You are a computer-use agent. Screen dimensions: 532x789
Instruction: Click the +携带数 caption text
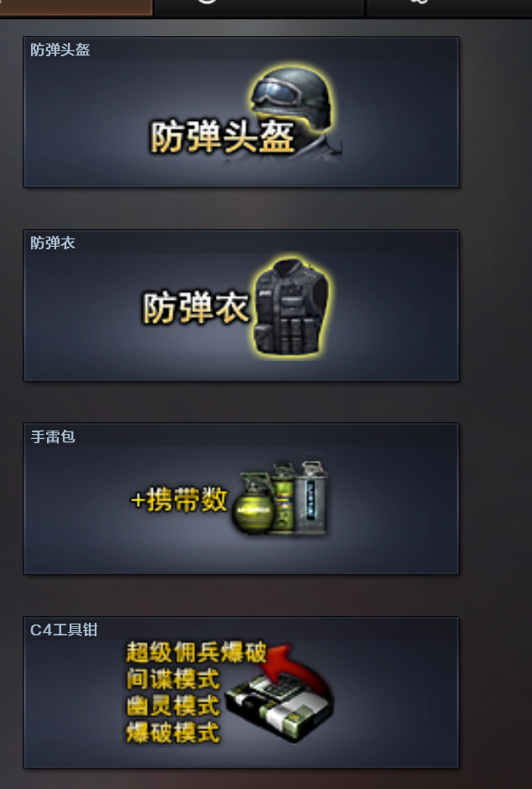(x=179, y=499)
